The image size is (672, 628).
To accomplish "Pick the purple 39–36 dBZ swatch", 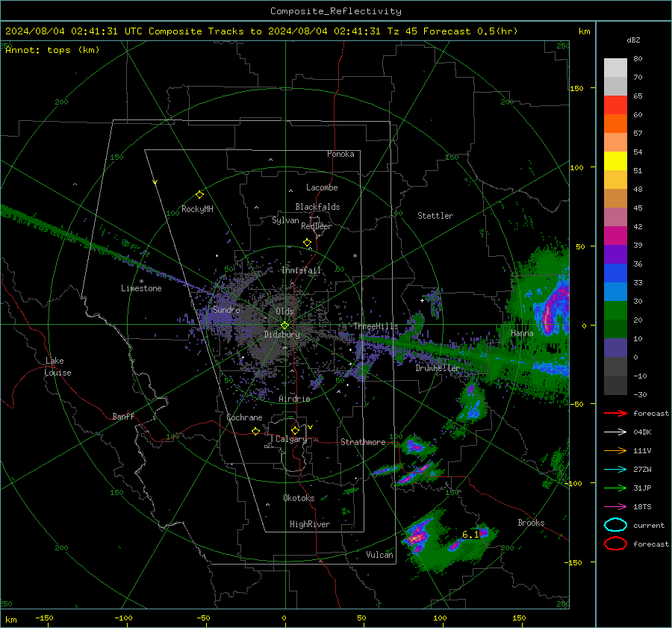I will point(615,254).
